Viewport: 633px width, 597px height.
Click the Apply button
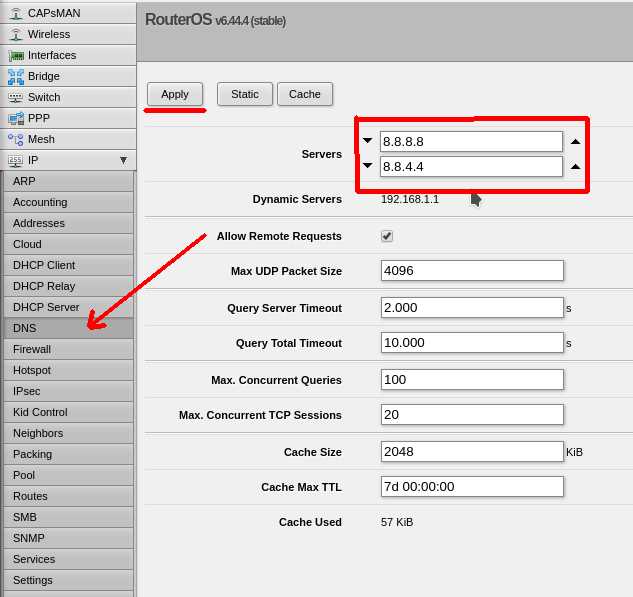(x=175, y=94)
